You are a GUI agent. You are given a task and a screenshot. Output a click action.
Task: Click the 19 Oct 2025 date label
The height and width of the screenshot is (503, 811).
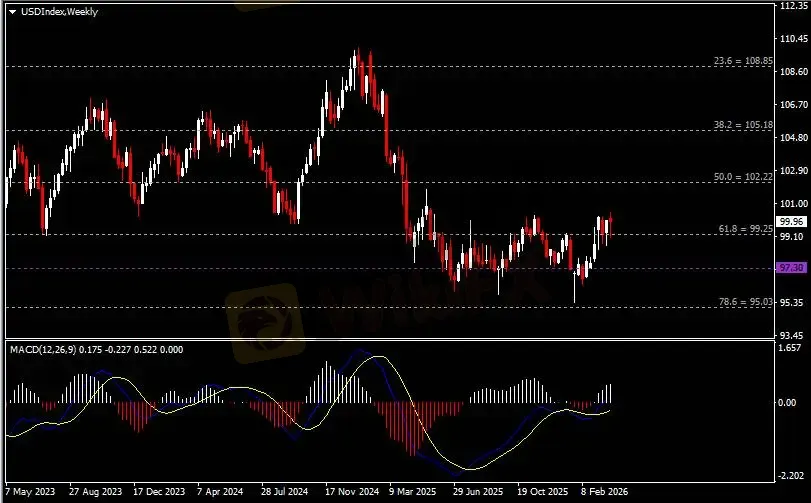[x=543, y=492]
